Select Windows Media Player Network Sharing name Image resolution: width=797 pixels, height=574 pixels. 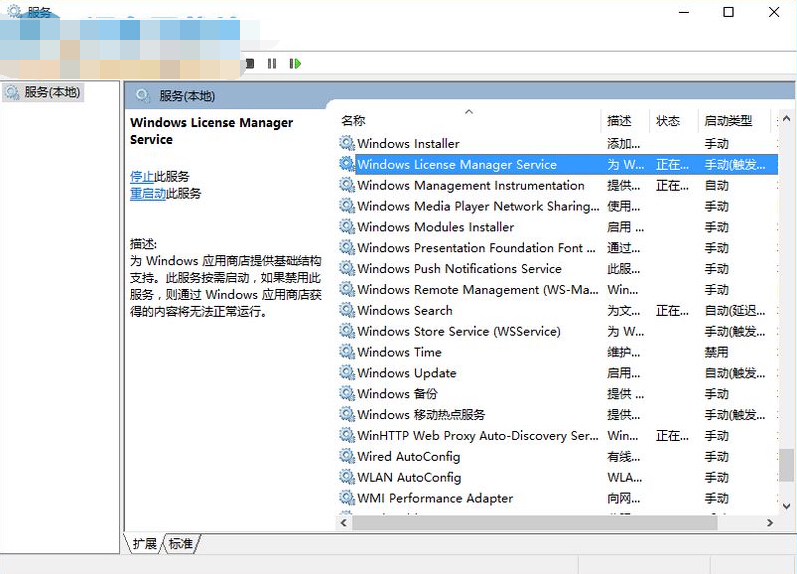(x=478, y=206)
